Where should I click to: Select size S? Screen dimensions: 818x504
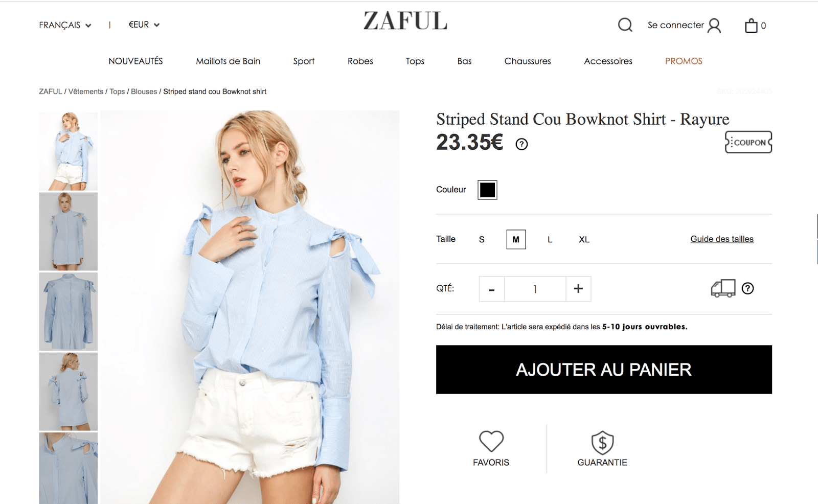tap(482, 239)
